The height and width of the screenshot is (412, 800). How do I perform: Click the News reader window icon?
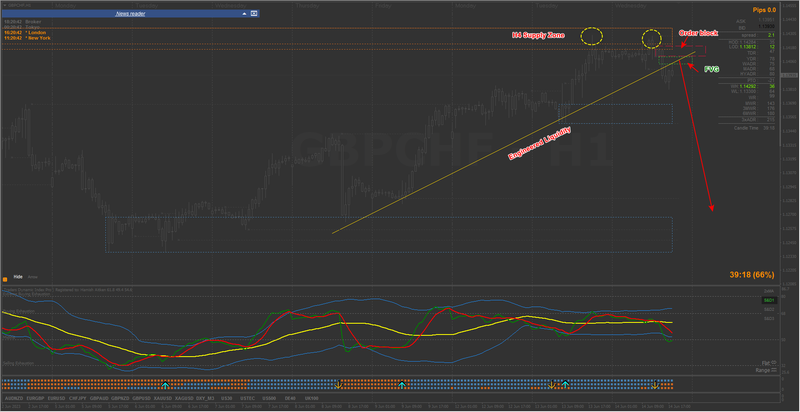pos(254,14)
